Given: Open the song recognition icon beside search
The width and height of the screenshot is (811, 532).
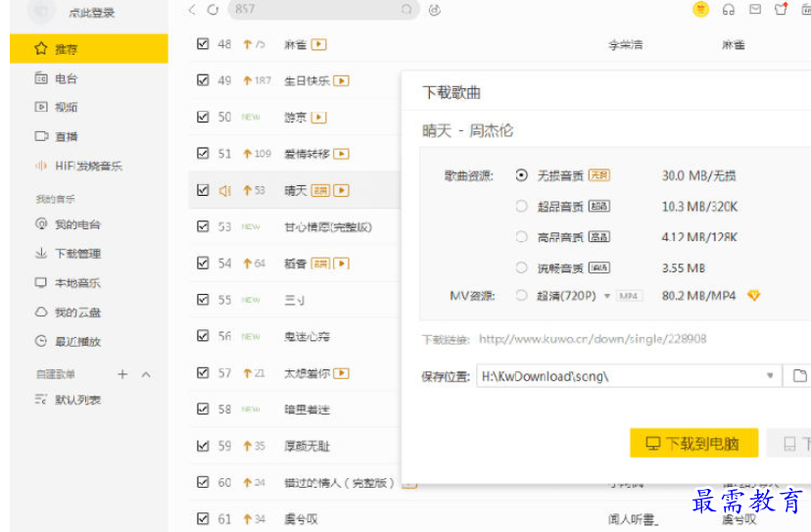Looking at the screenshot, I should click(x=435, y=10).
